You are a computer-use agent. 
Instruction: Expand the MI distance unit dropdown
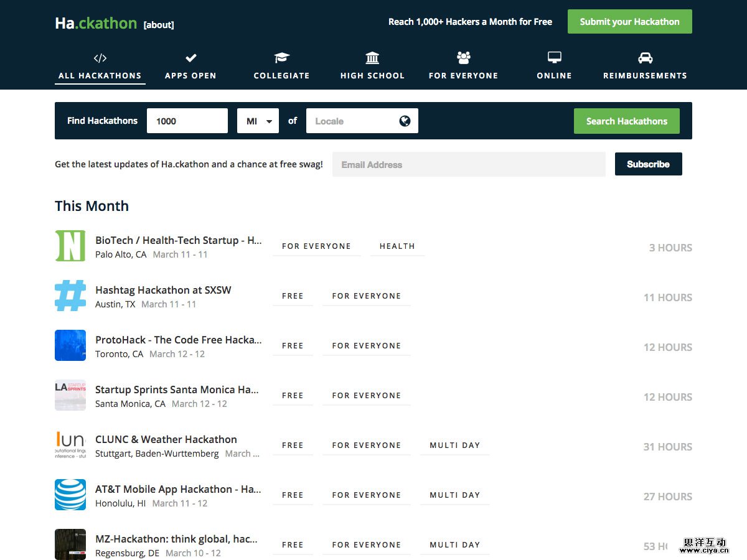(x=258, y=121)
